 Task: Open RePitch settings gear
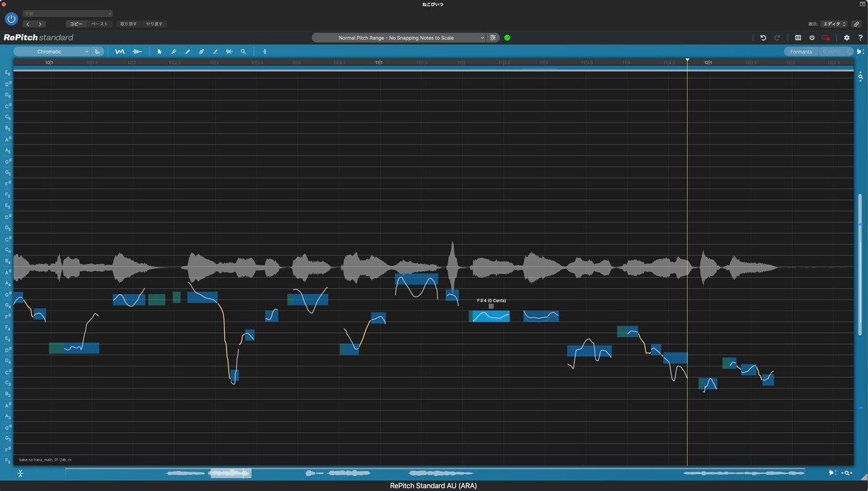pos(847,38)
